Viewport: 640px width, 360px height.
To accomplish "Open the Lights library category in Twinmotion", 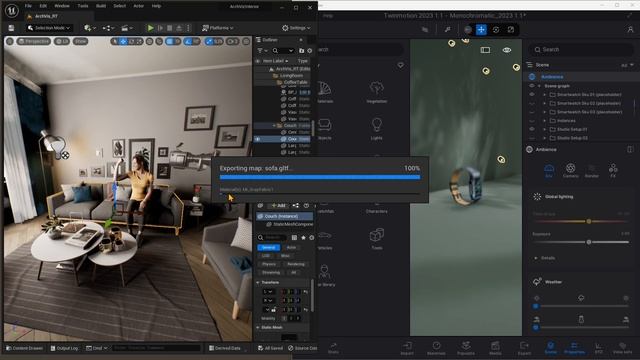I will [x=376, y=129].
